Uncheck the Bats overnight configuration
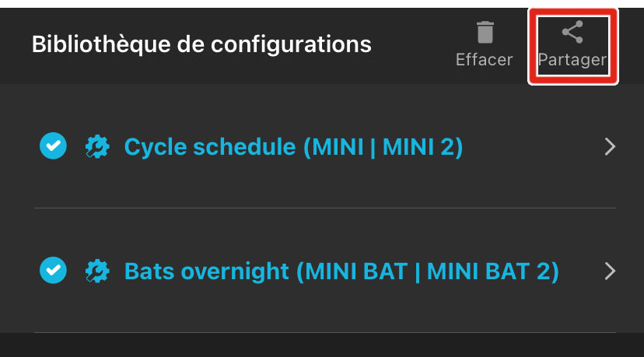644x357 pixels. pos(52,271)
